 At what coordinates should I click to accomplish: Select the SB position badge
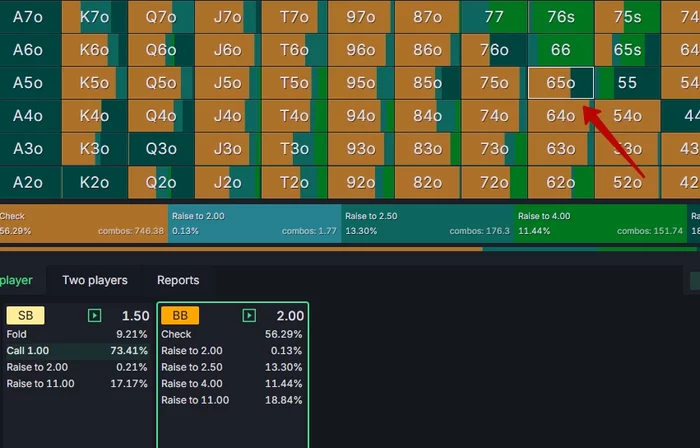tap(25, 315)
